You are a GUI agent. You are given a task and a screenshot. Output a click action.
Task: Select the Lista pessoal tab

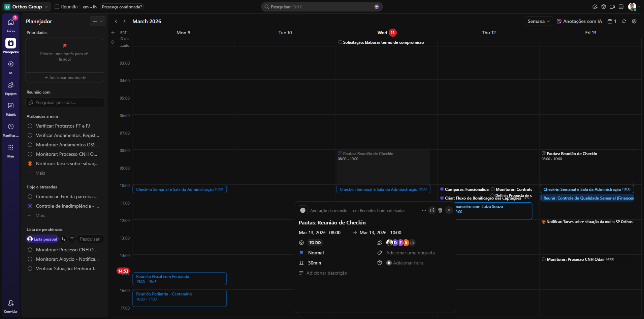tap(42, 239)
